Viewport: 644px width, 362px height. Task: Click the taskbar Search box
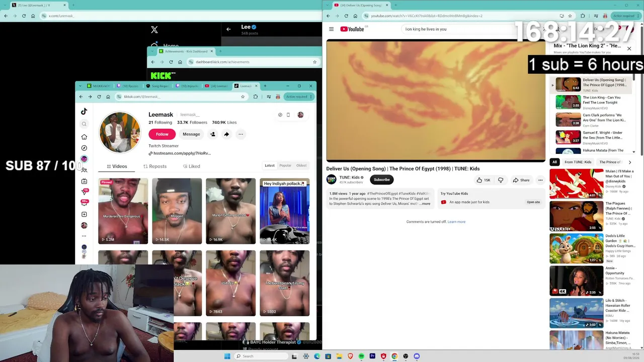click(x=261, y=356)
